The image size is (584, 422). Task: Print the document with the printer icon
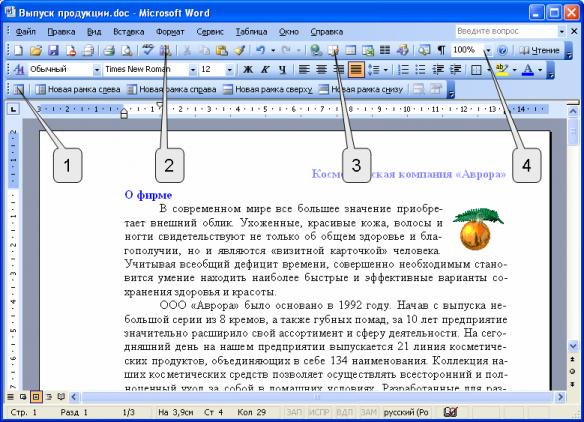point(109,50)
